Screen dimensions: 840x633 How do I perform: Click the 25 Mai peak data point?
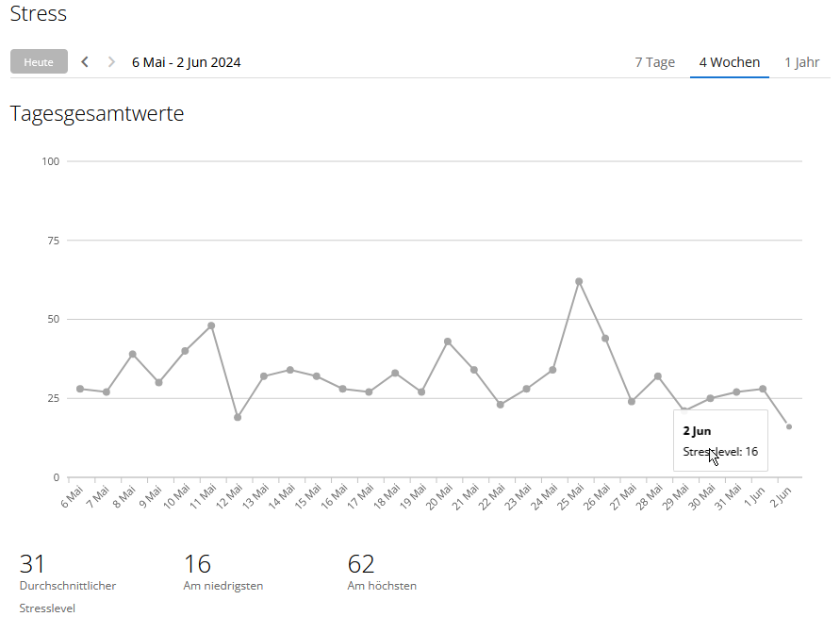[579, 281]
